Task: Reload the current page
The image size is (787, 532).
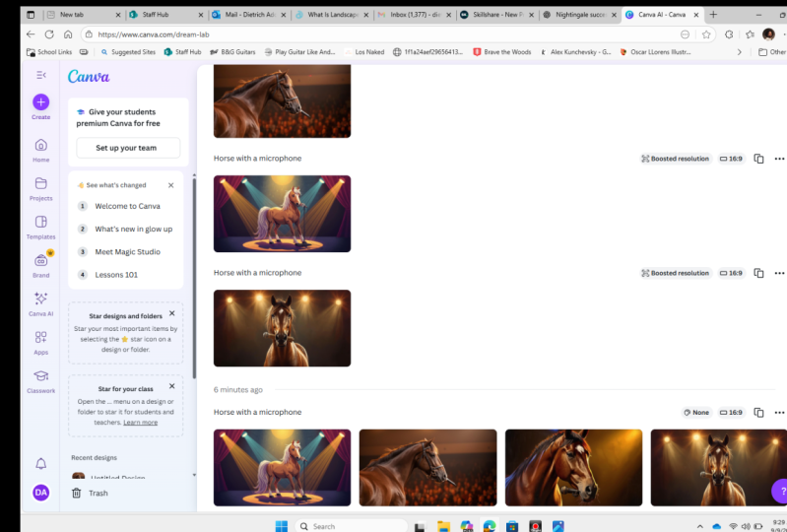Action: pyautogui.click(x=49, y=34)
